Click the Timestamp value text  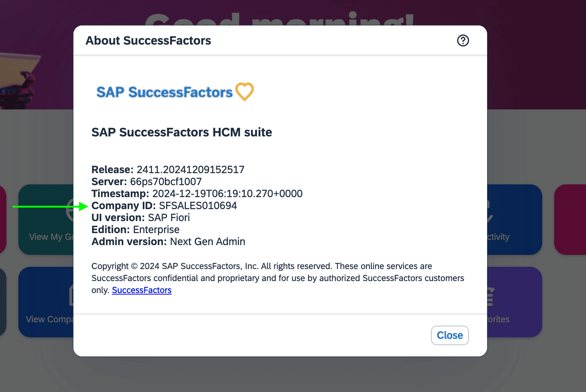point(227,194)
